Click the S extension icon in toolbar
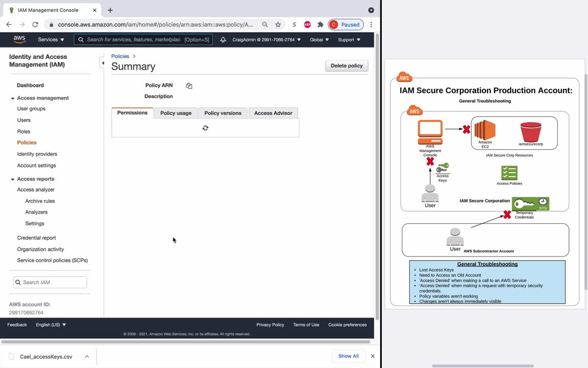 [295, 25]
